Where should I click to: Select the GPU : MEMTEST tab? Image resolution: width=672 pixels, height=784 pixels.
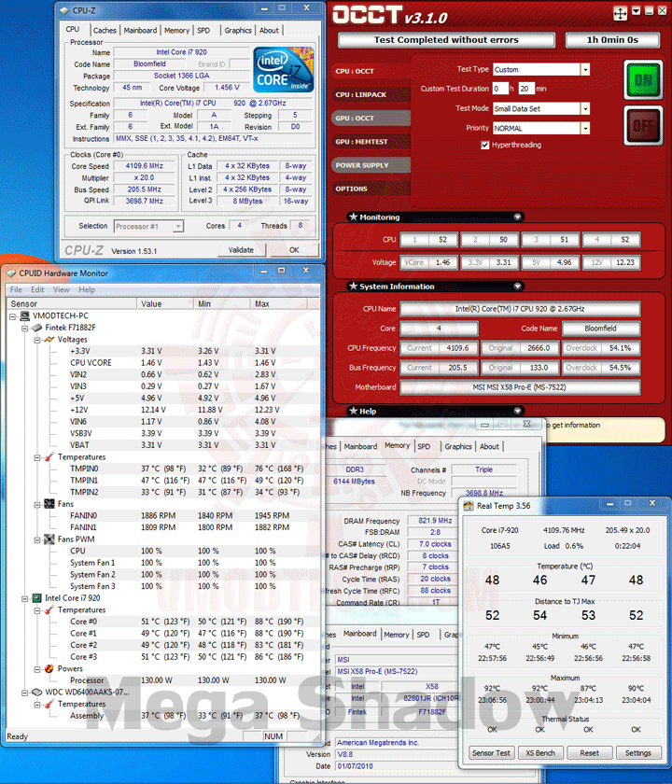[x=371, y=142]
